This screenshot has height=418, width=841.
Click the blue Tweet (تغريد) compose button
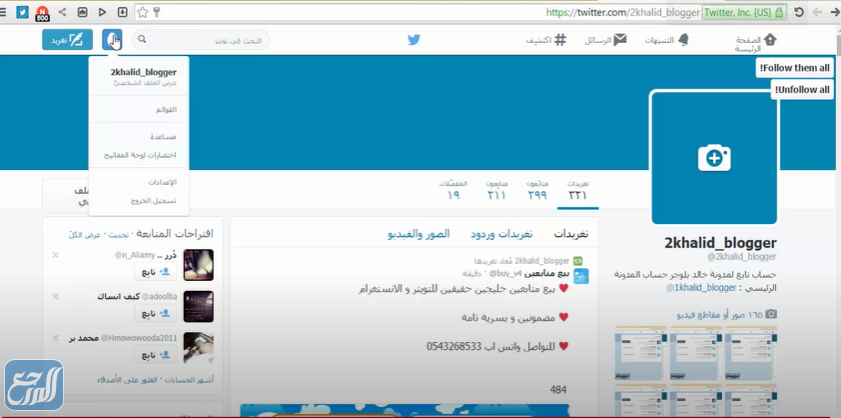pyautogui.click(x=66, y=40)
